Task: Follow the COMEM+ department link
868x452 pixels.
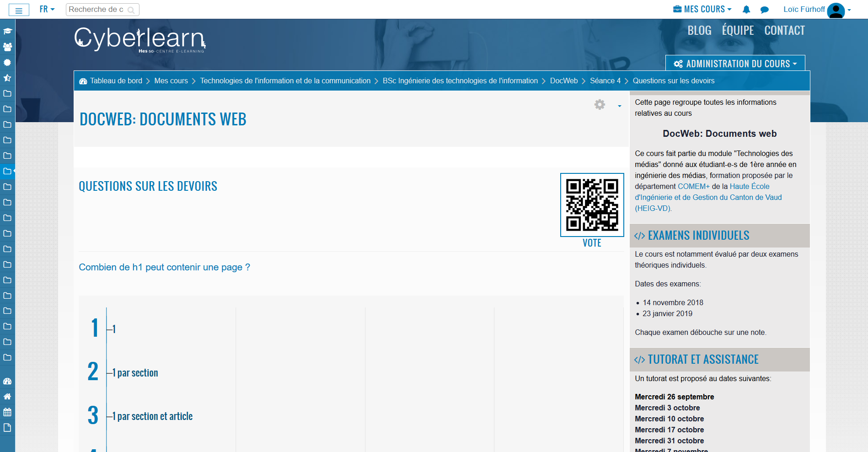Action: click(693, 187)
